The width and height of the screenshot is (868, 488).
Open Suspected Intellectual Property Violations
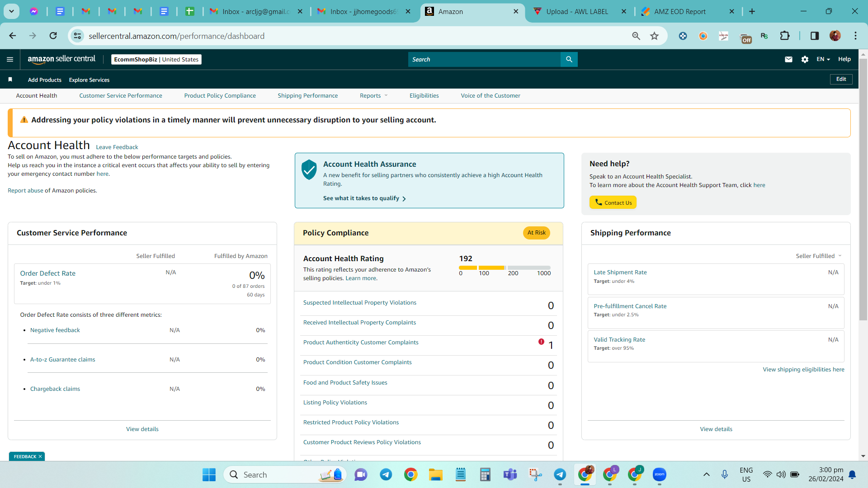pyautogui.click(x=360, y=302)
